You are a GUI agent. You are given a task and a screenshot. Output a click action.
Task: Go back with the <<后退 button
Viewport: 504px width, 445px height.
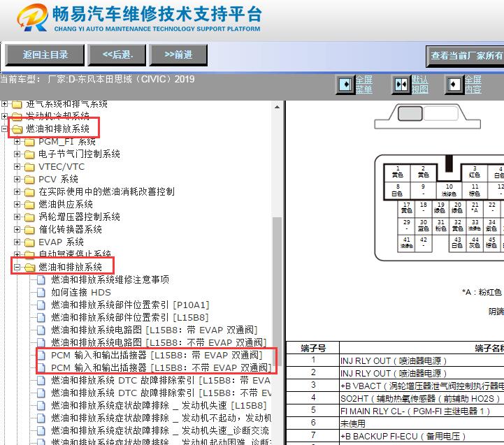click(x=117, y=55)
